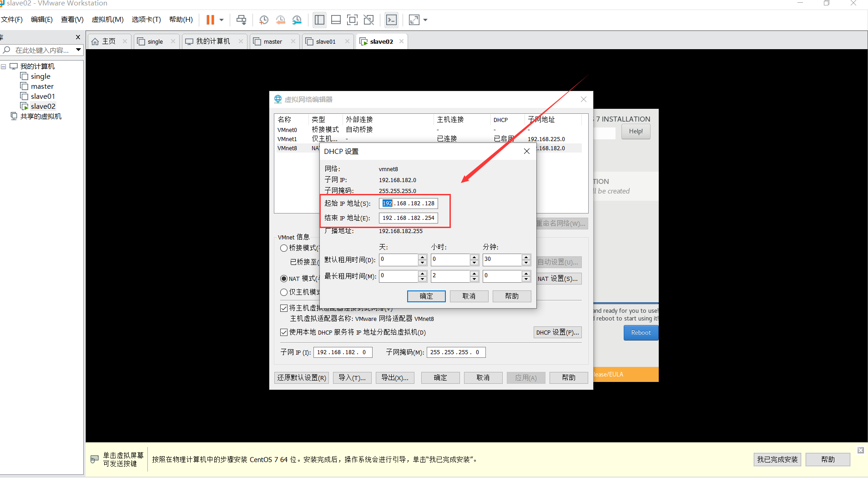
Task: Uncheck 使用本地 DHCP 服务 checkbox
Action: 284,332
